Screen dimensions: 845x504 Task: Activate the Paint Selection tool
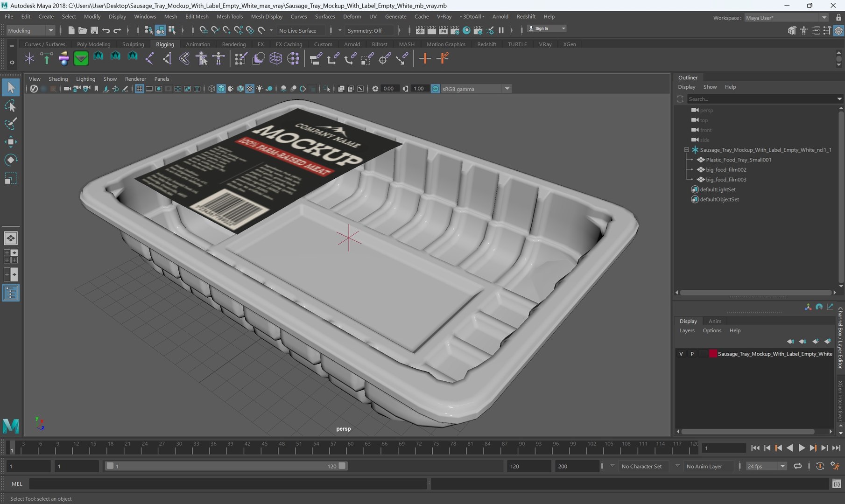(10, 124)
